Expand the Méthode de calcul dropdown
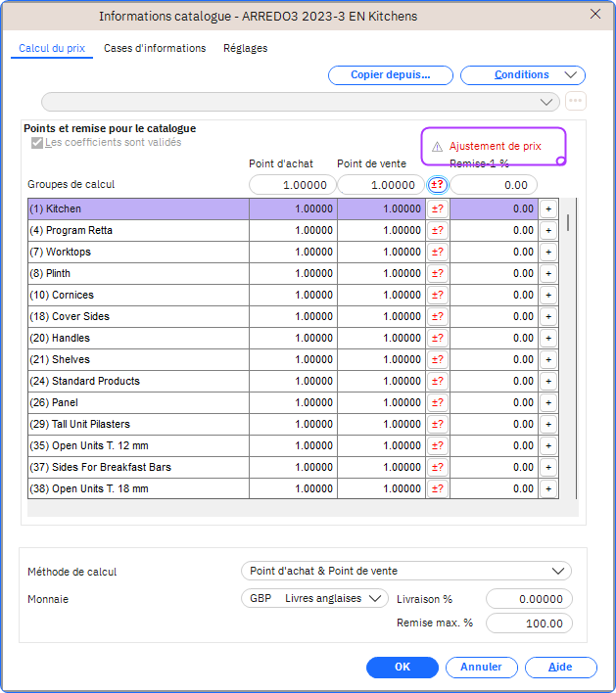 [405, 571]
